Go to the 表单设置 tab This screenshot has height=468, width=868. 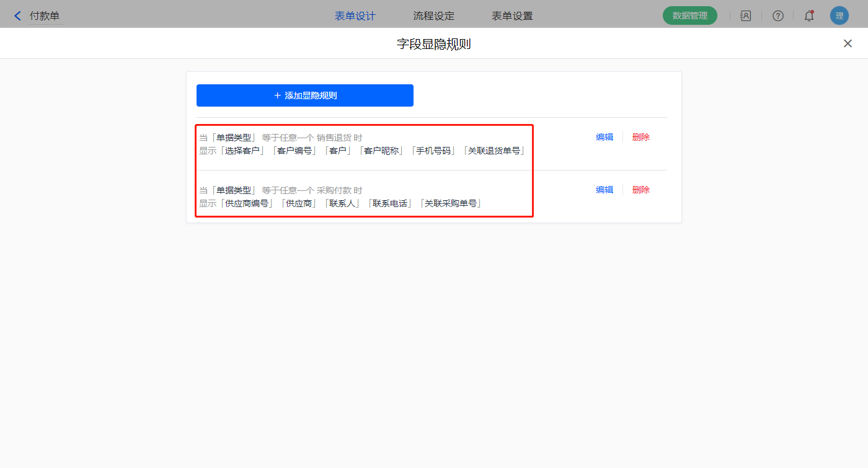(x=512, y=16)
